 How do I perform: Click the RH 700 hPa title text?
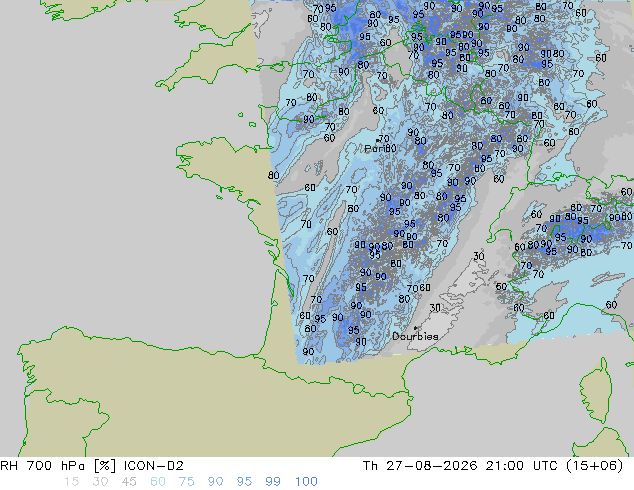42,466
